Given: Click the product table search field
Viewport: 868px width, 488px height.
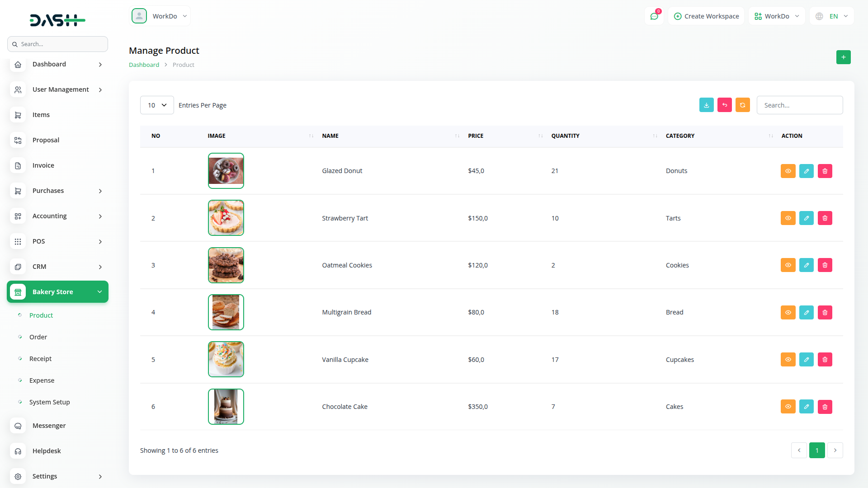Looking at the screenshot, I should pyautogui.click(x=799, y=105).
